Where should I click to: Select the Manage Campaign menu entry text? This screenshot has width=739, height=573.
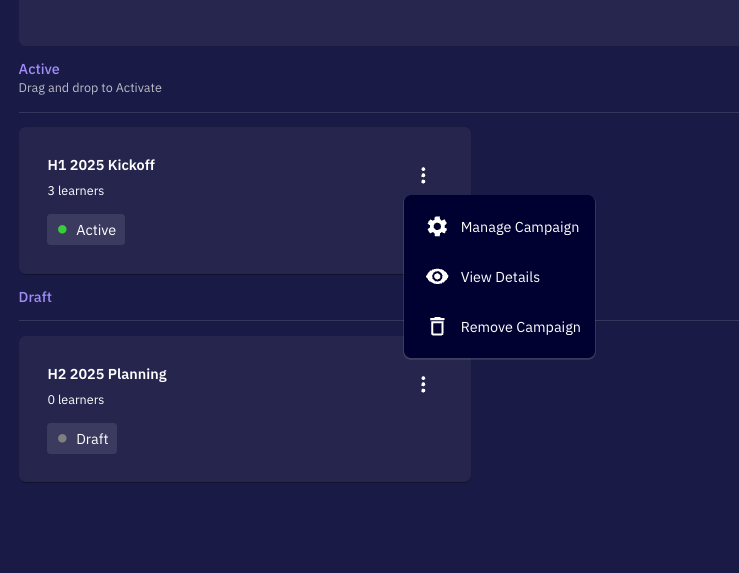click(x=519, y=227)
